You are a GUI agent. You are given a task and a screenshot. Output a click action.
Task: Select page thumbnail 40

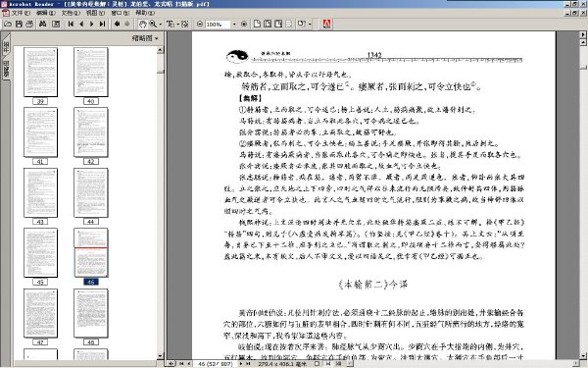tap(91, 72)
